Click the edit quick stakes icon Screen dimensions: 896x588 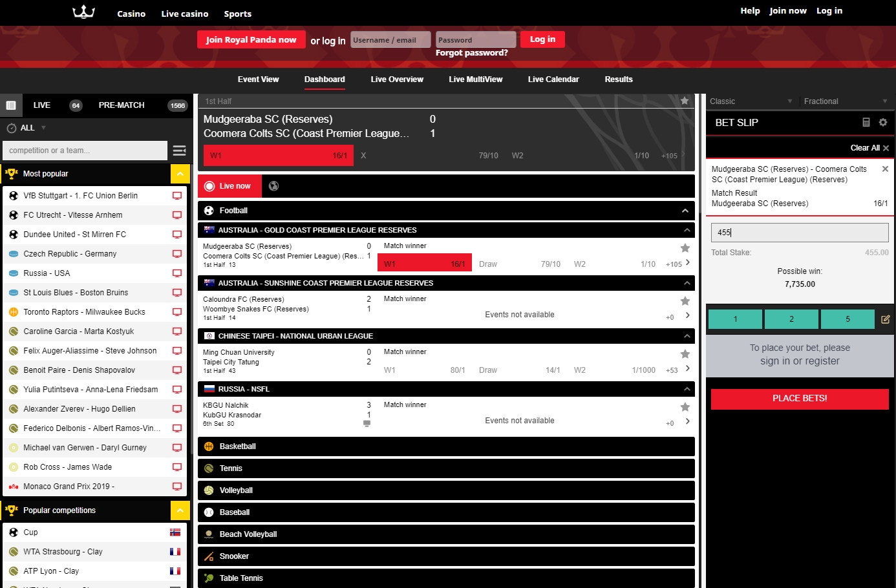click(x=885, y=319)
